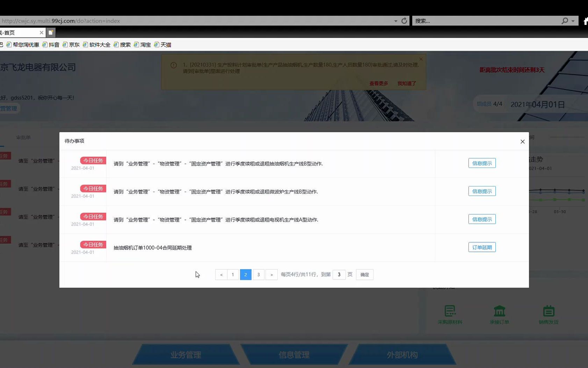
Task: Close the 待办事项 dialog
Action: click(522, 141)
